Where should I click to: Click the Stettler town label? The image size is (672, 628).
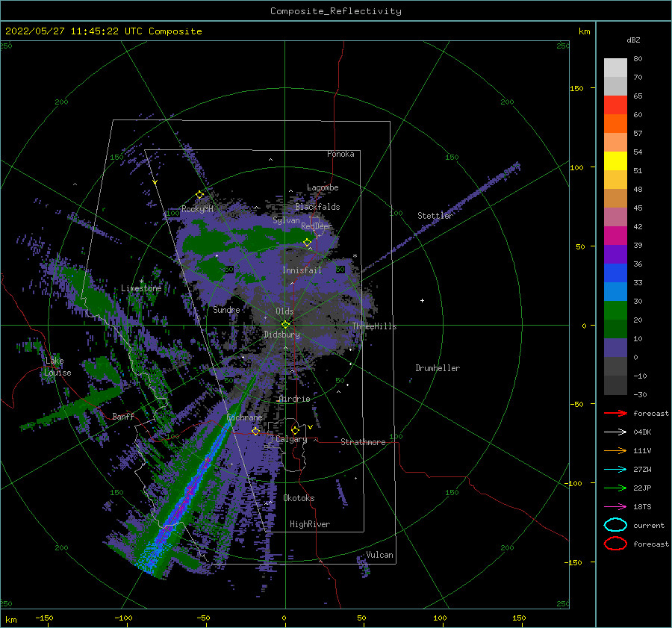click(435, 216)
